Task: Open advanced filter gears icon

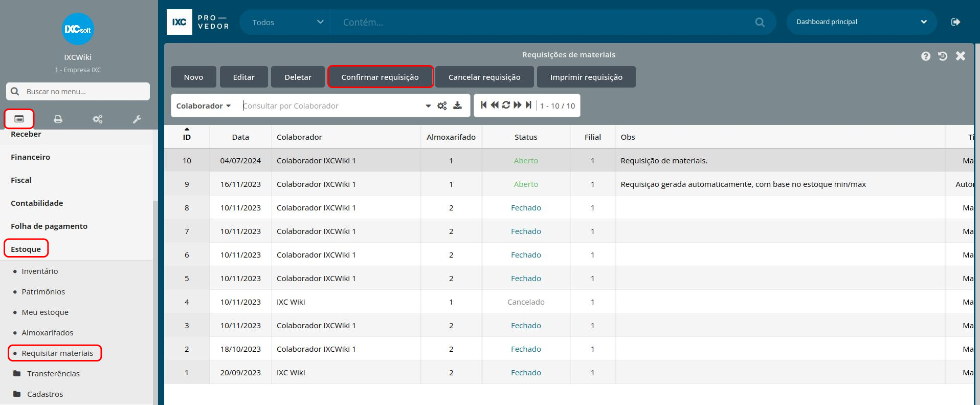Action: 442,105
